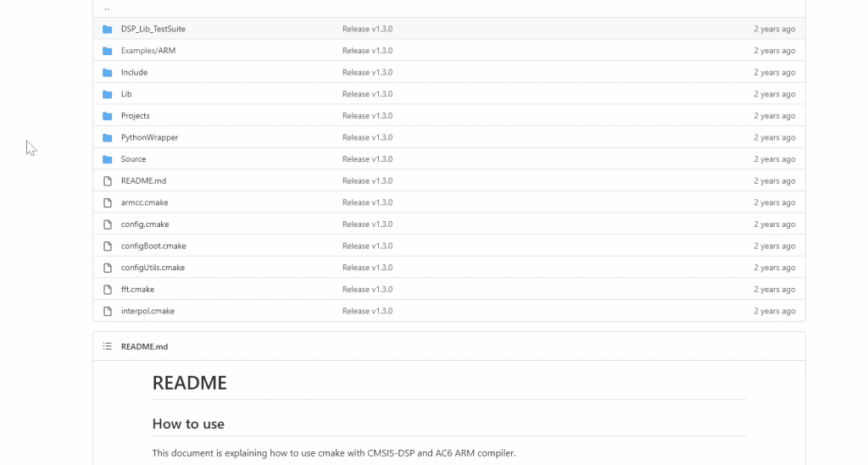The image size is (868, 465).
Task: Open configBoot.cmake file
Action: tap(153, 246)
